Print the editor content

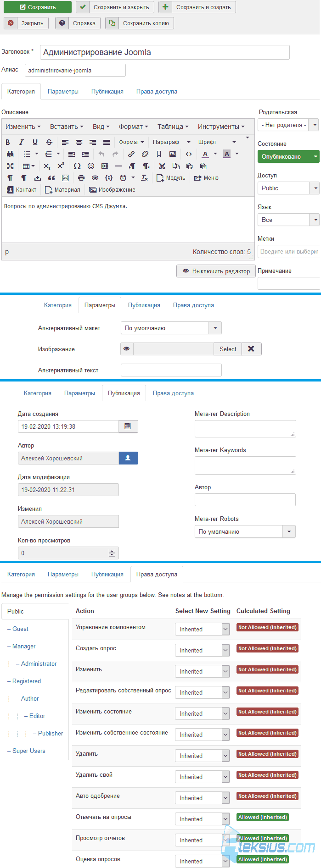[x=81, y=178]
